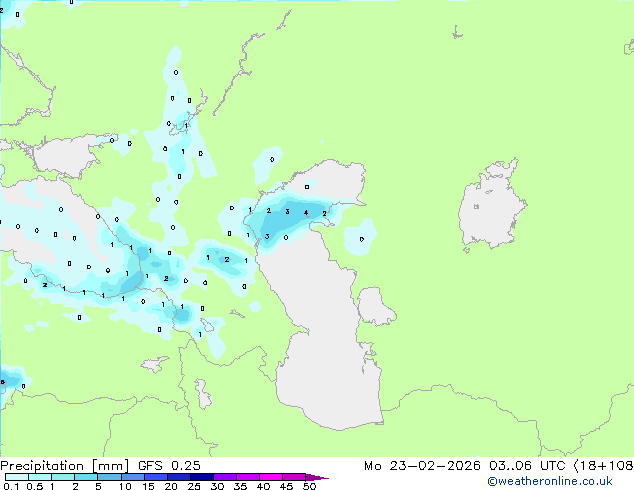The height and width of the screenshot is (490, 634).
Task: Click the 40–45 mm magenta legend box
Action: 271,477
